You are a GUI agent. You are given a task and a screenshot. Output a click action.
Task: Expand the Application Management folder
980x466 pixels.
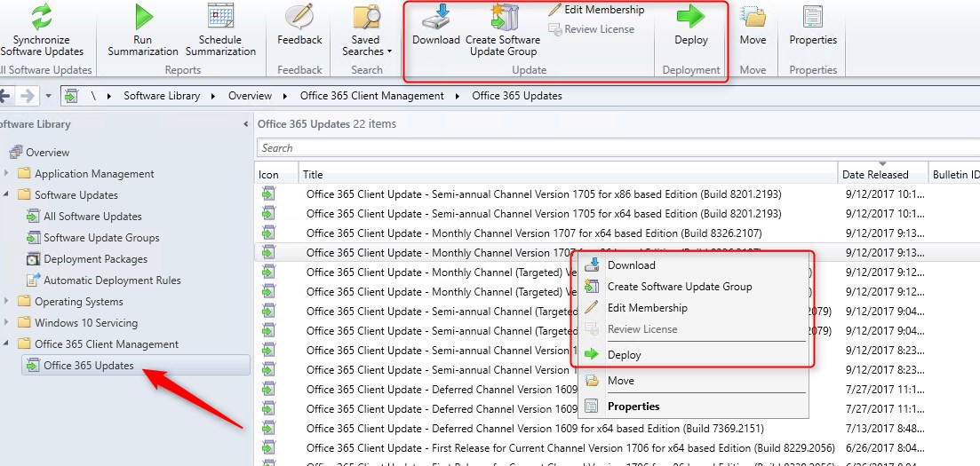pyautogui.click(x=7, y=173)
